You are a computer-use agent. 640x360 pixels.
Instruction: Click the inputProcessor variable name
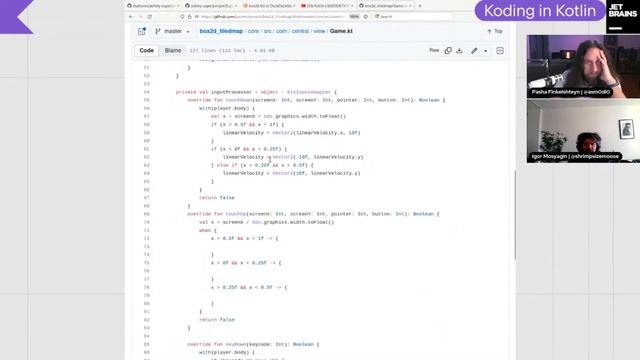pos(231,92)
